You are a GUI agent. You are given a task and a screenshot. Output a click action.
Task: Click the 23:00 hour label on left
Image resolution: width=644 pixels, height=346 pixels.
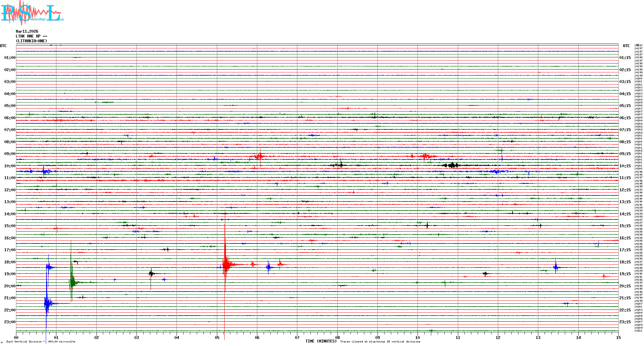[x=10, y=322]
